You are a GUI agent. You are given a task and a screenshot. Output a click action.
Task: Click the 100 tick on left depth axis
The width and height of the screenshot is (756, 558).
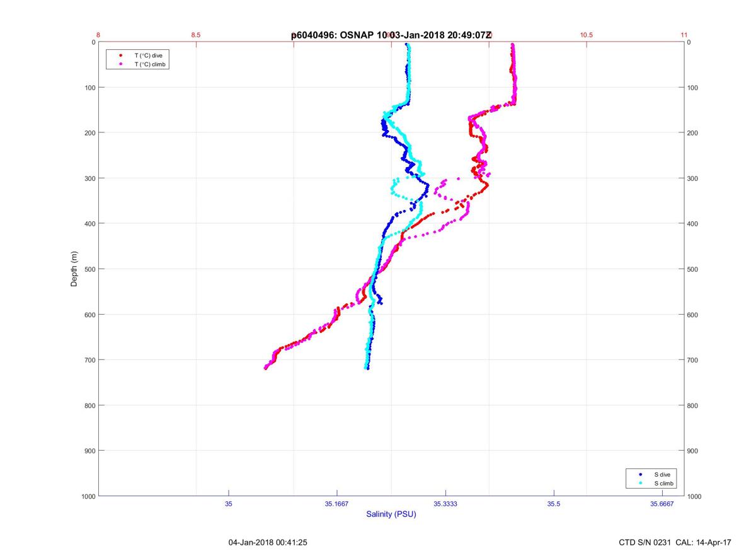coord(89,88)
